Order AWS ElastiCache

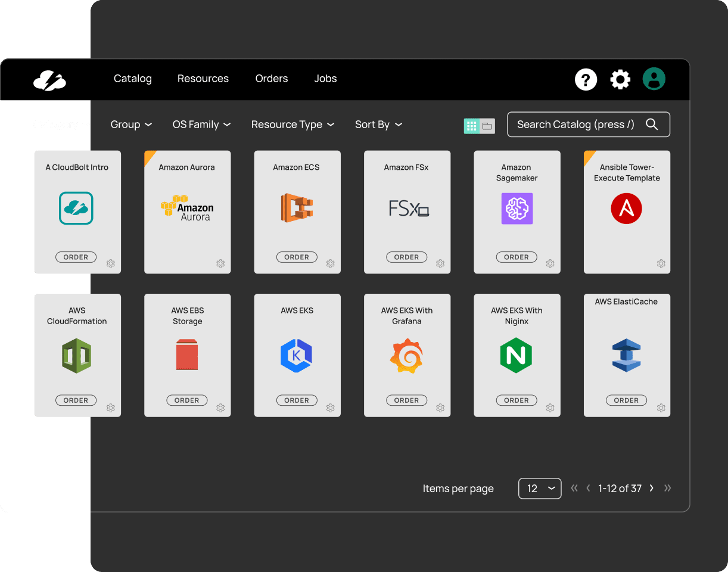[x=626, y=400]
